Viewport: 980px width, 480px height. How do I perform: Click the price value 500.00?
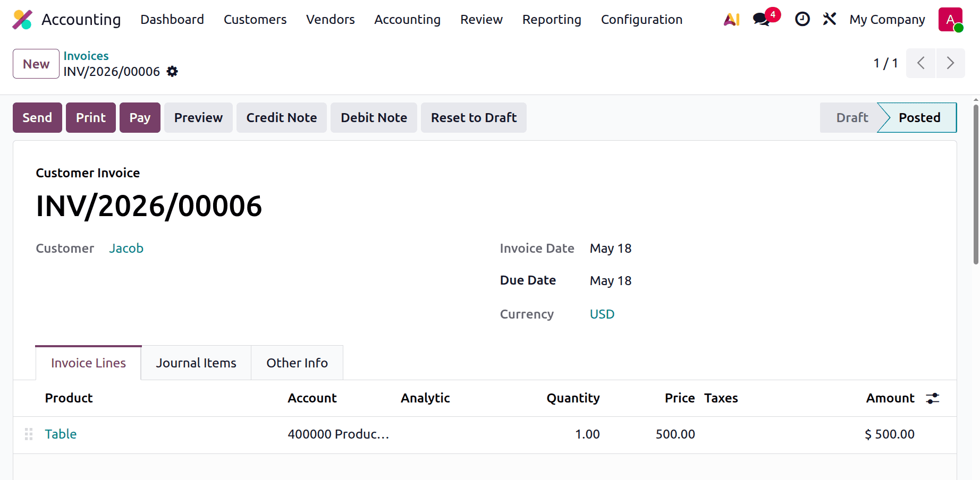pyautogui.click(x=675, y=434)
